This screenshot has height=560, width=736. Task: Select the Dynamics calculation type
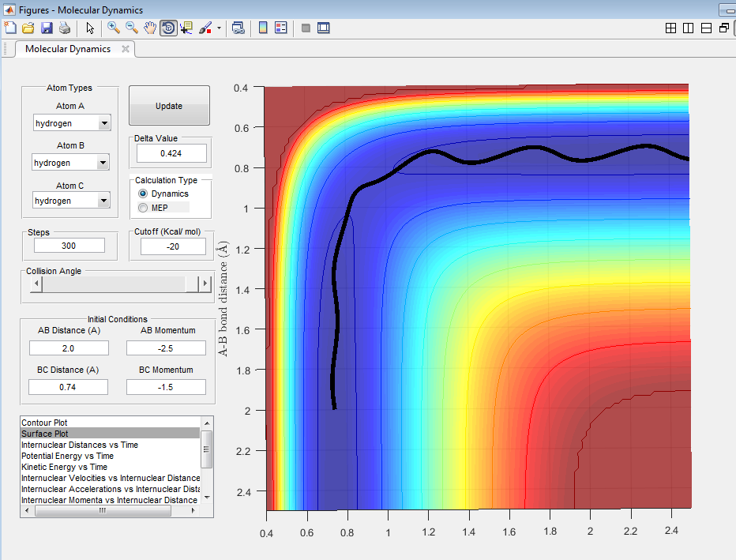point(143,194)
